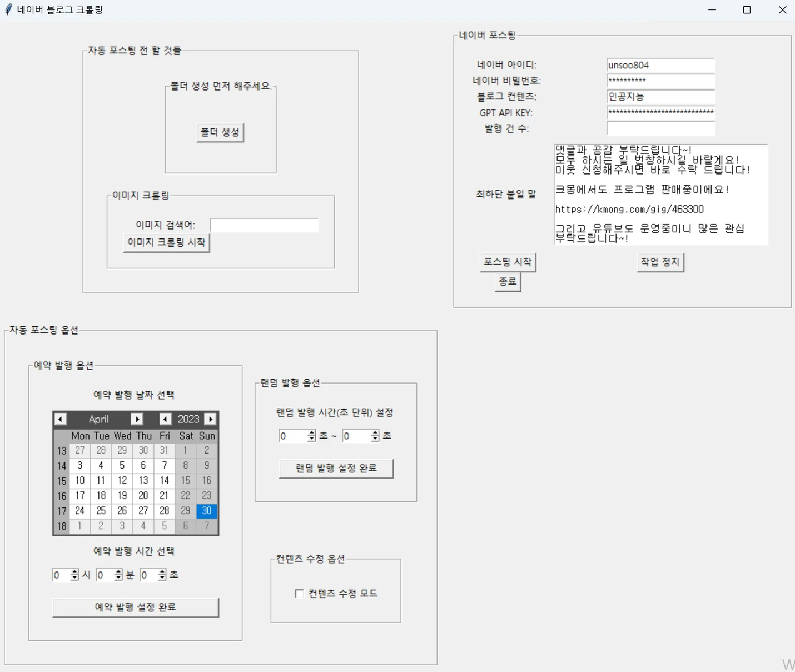Click the 예약 발행 날짜 선택 label
Image resolution: width=795 pixels, height=672 pixels.
point(134,395)
